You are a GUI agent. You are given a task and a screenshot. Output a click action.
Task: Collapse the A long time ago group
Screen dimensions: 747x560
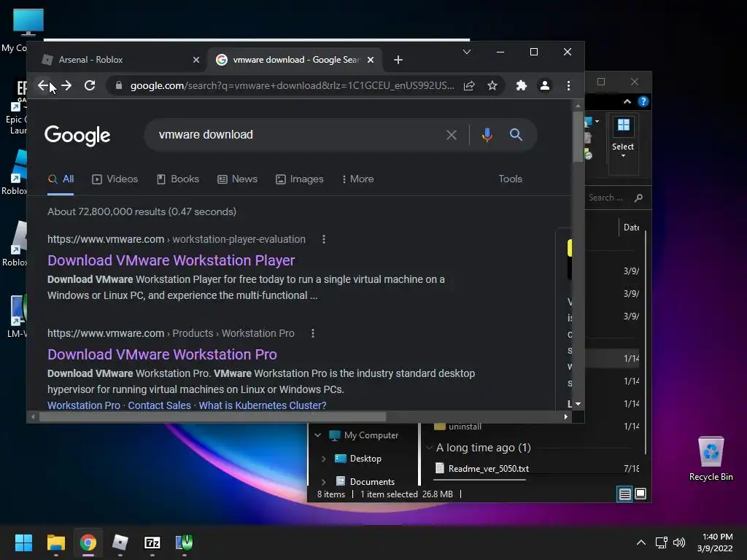pyautogui.click(x=429, y=448)
